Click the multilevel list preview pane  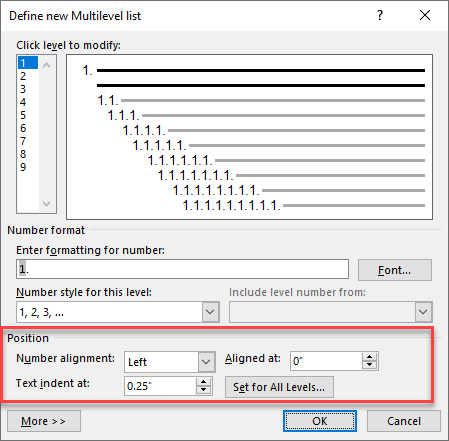[x=249, y=137]
